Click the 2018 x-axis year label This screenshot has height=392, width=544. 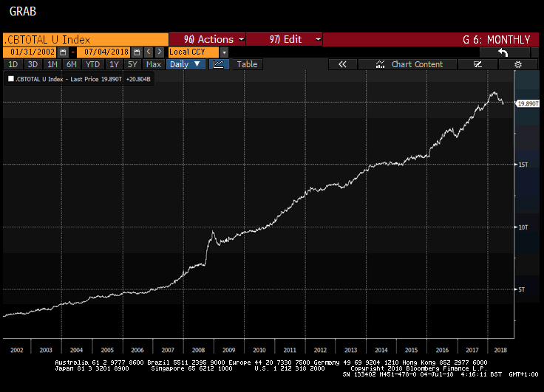[x=500, y=350]
